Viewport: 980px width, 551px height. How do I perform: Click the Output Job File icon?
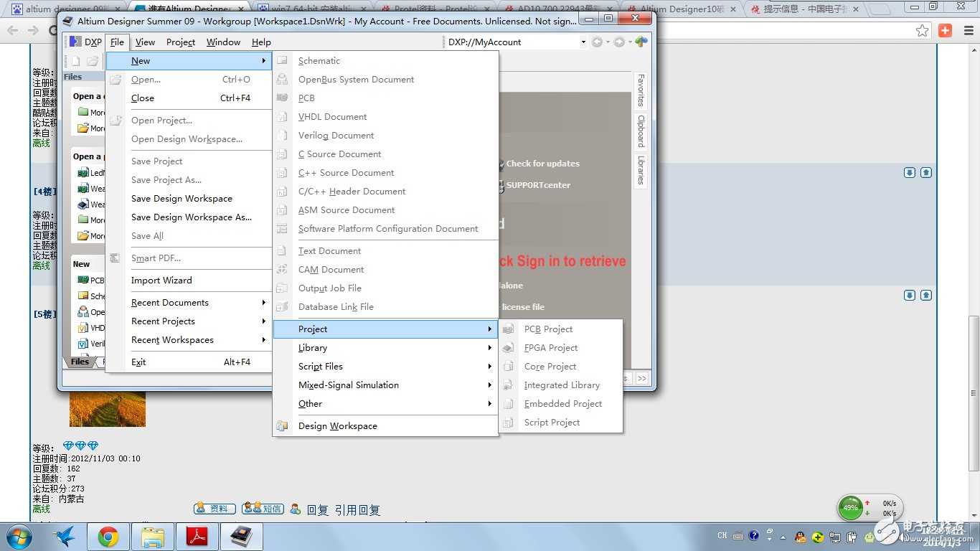282,288
